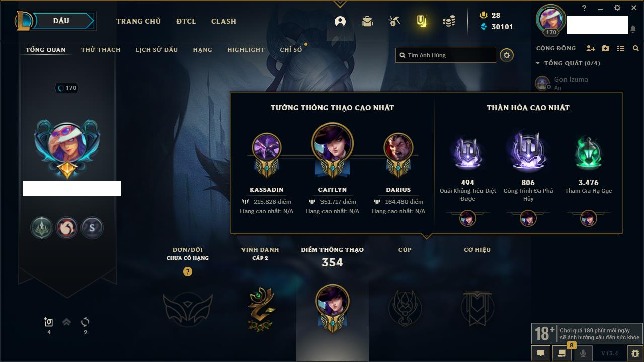Collapse the TỔNG QUÁT friends group
Image resolution: width=644 pixels, height=362 pixels.
(538, 63)
